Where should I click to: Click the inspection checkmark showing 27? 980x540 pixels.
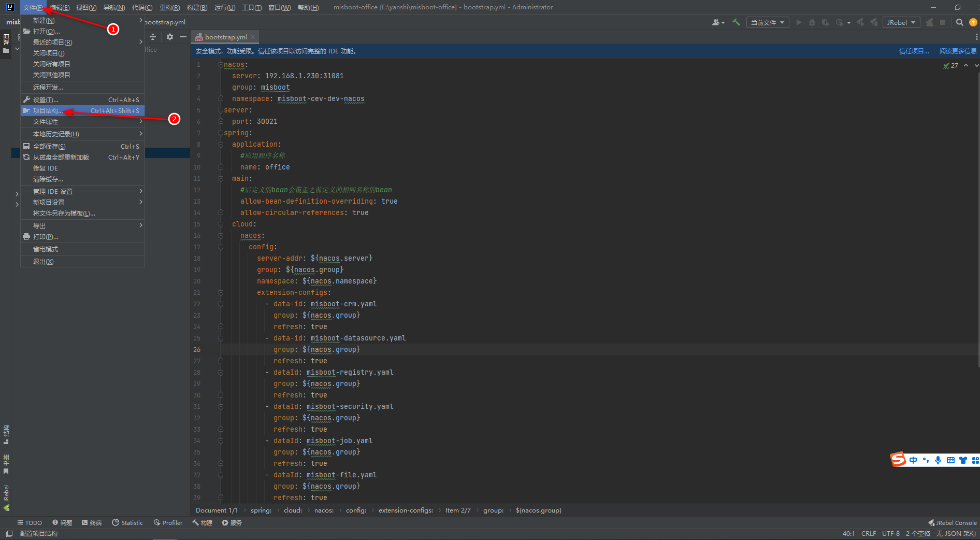951,66
